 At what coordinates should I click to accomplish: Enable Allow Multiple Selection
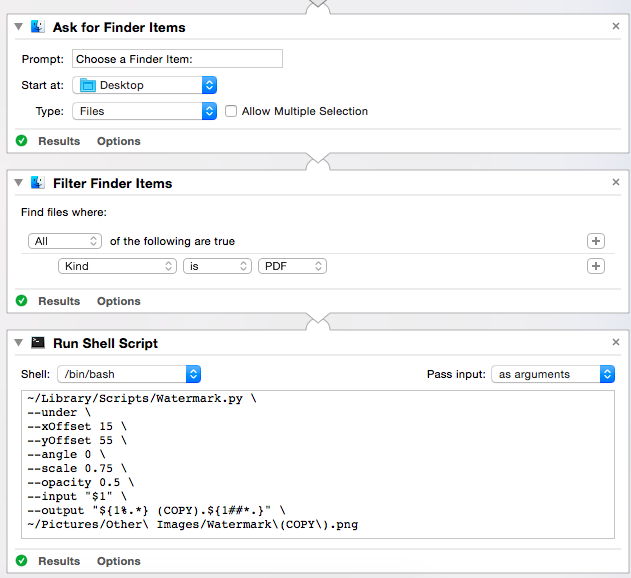(232, 111)
